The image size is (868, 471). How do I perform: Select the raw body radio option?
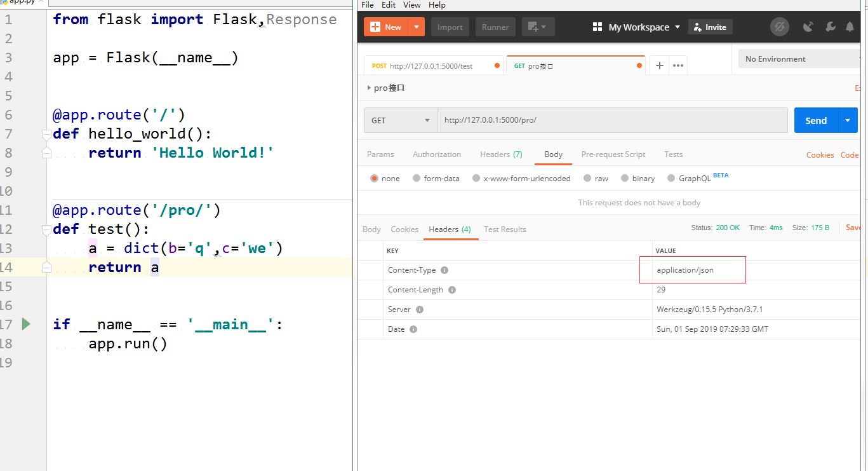point(587,179)
